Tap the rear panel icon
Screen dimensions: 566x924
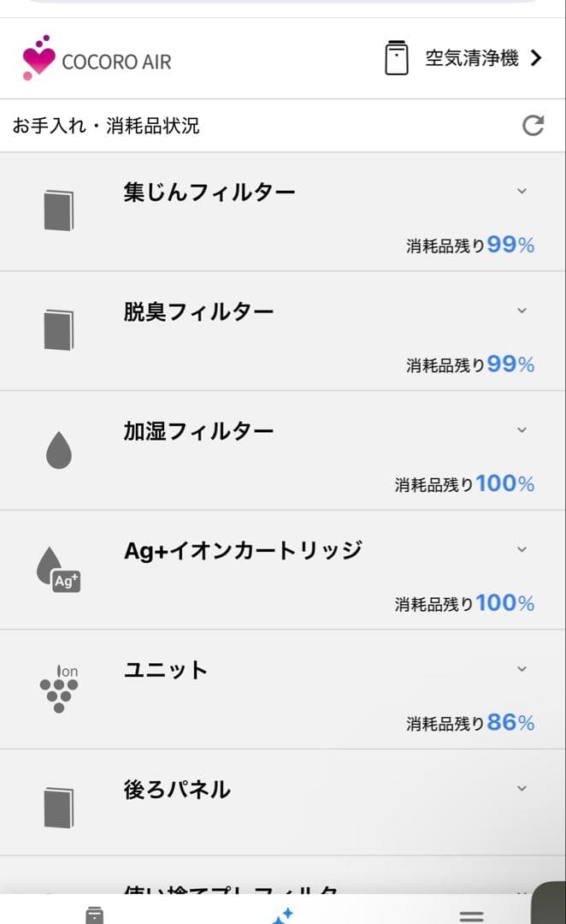pyautogui.click(x=58, y=808)
